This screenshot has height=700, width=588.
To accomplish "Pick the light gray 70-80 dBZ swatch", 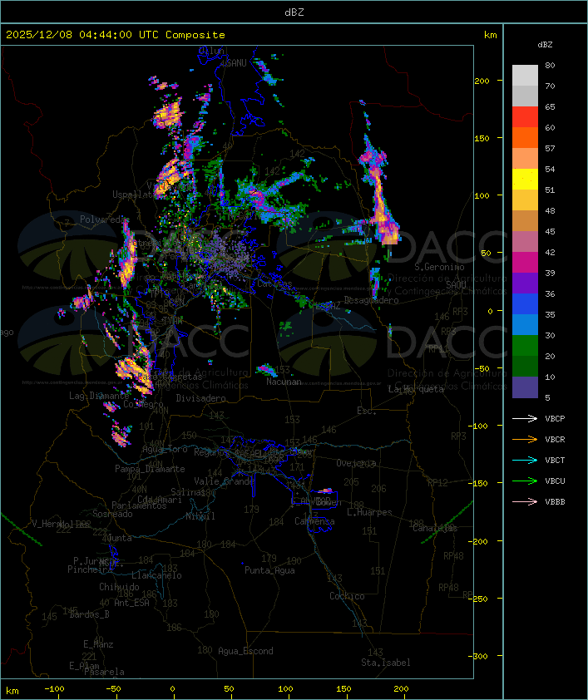I will (525, 75).
